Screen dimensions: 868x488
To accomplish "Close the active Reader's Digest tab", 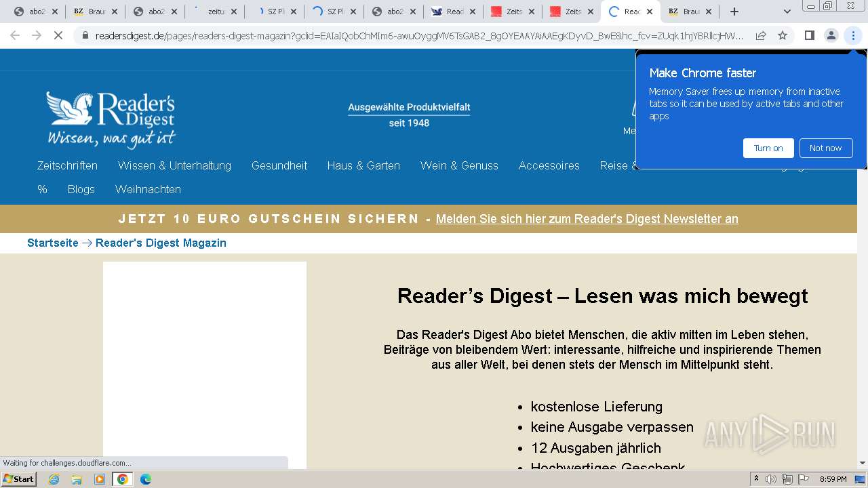I will click(x=650, y=12).
